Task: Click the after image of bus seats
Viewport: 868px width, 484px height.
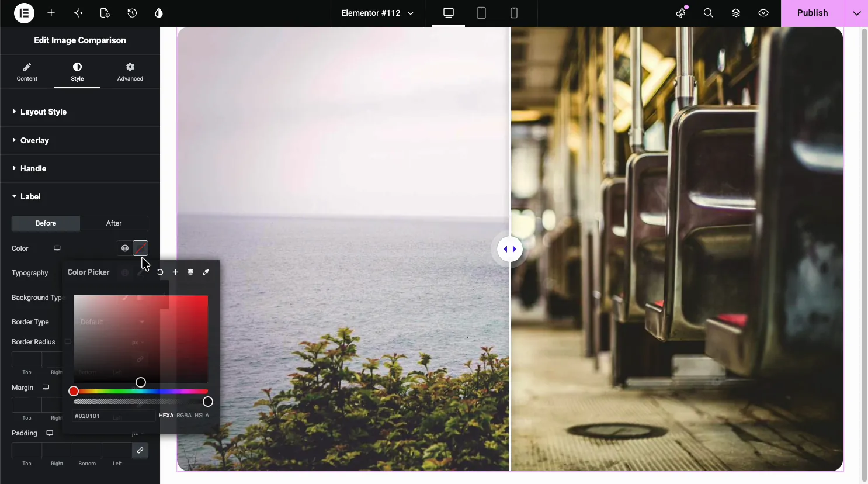Action: coord(677,249)
